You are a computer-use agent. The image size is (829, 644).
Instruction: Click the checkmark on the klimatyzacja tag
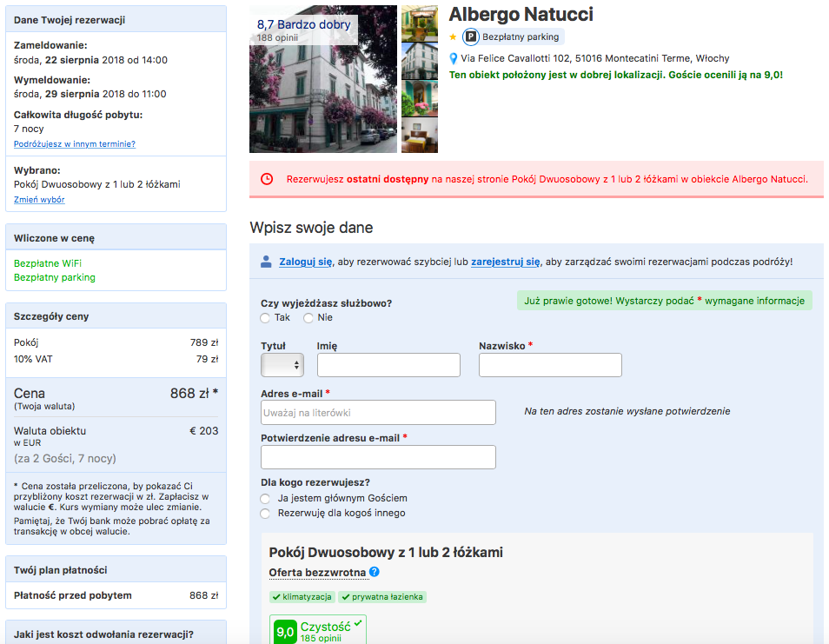pos(276,597)
